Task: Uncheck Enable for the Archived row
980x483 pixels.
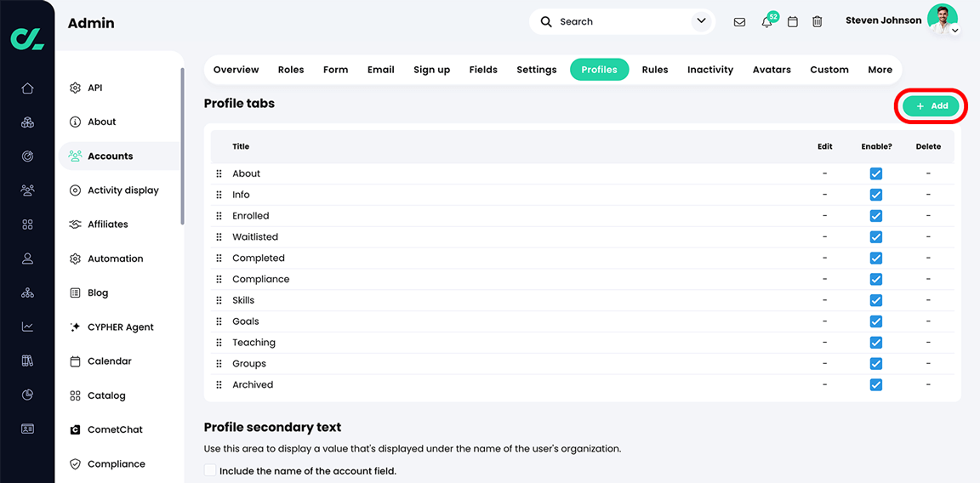Action: tap(876, 385)
